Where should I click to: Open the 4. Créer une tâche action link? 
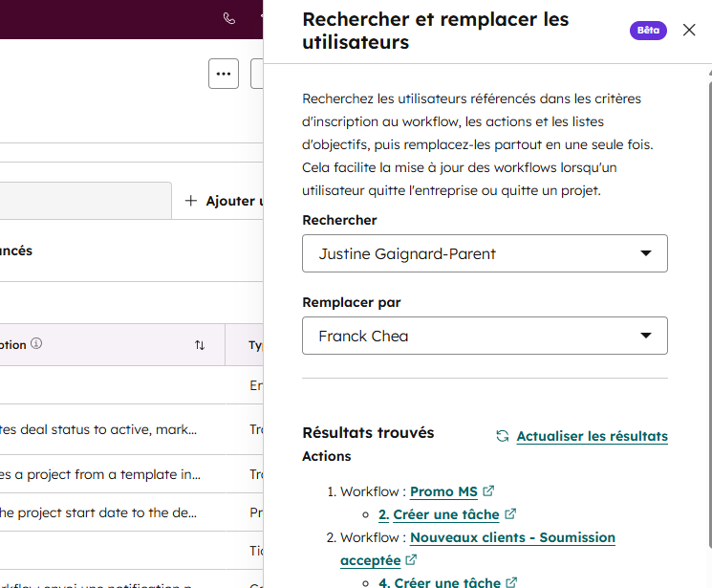click(440, 582)
